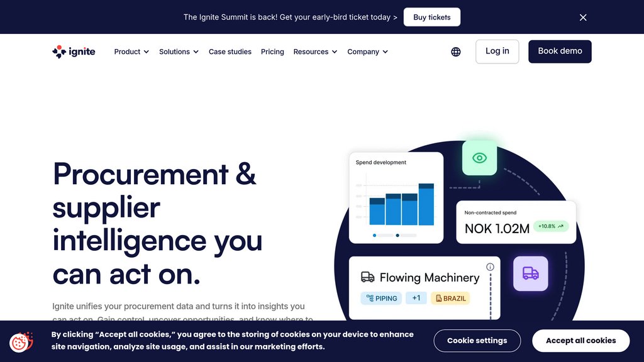
Task: Click the purple delivery truck icon tile
Action: click(530, 273)
